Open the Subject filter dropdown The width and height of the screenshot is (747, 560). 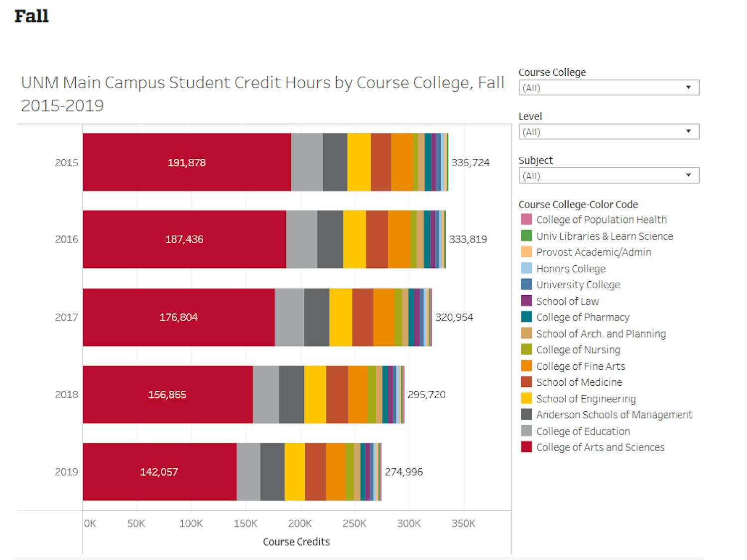point(689,175)
